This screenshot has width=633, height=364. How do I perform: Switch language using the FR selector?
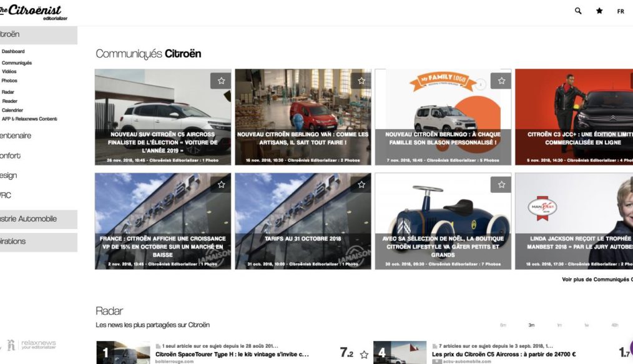[621, 11]
